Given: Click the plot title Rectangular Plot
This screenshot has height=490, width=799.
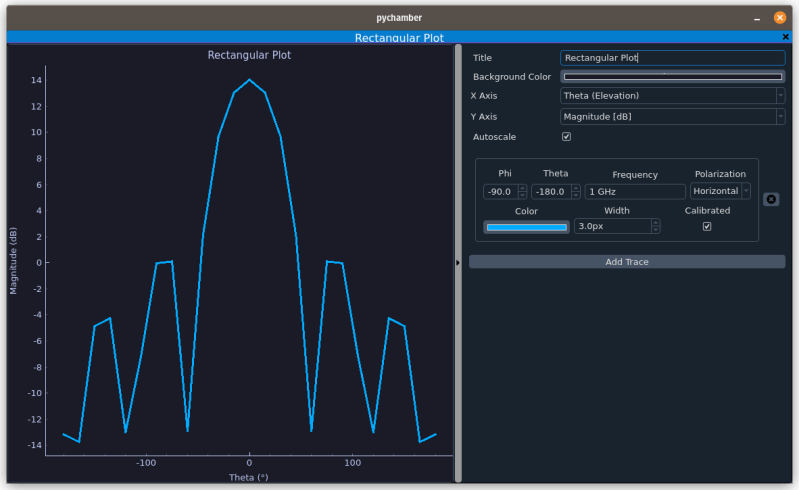Looking at the screenshot, I should click(249, 55).
